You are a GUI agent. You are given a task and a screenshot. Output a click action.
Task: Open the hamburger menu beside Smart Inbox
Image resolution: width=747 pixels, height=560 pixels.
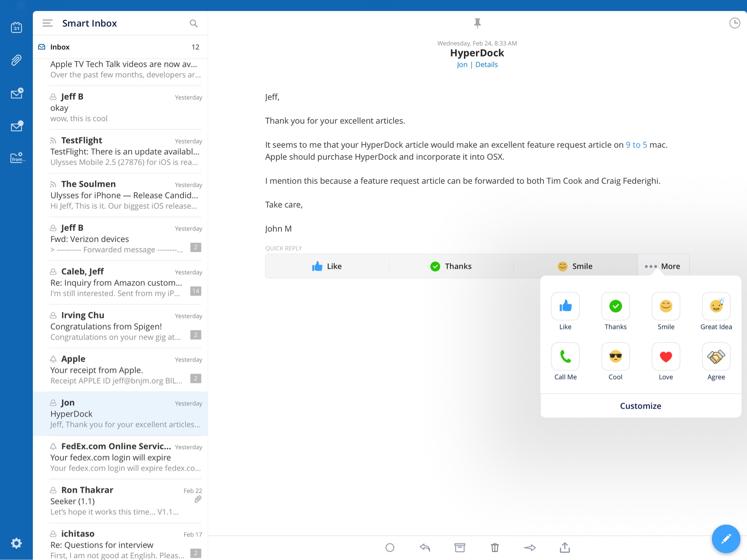pos(47,23)
